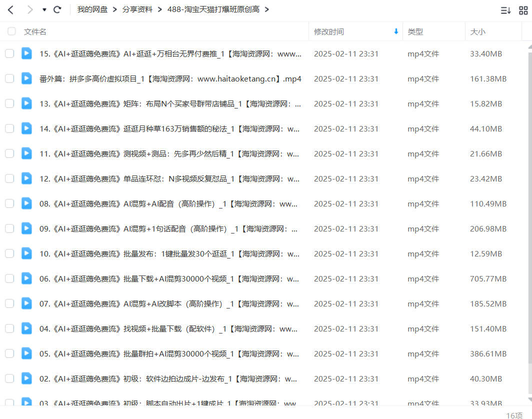Click the back navigation arrow
The height and width of the screenshot is (419, 532).
pos(10,9)
